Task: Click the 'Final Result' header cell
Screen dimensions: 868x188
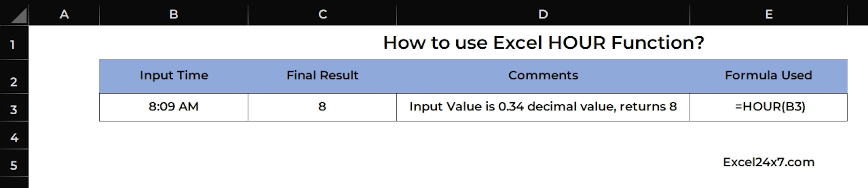Action: 322,75
